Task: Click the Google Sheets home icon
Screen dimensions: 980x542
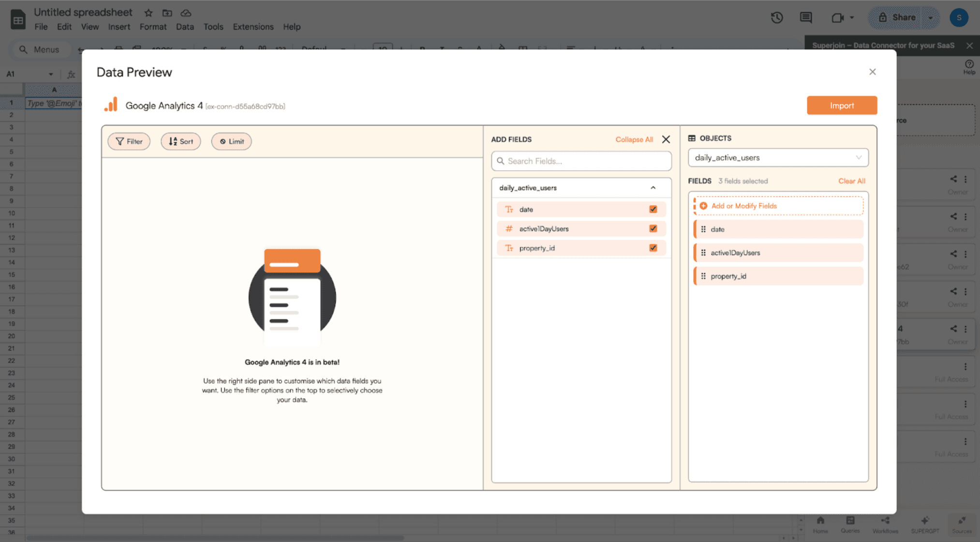Action: 18,19
